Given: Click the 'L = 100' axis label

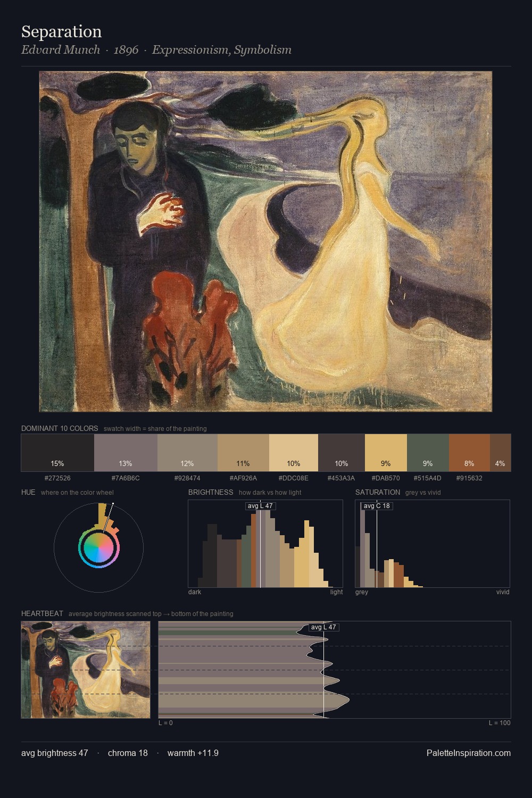Looking at the screenshot, I should tap(500, 723).
